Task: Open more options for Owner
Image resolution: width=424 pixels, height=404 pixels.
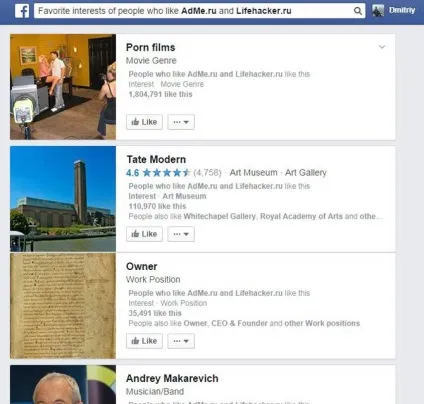Action: tap(181, 341)
